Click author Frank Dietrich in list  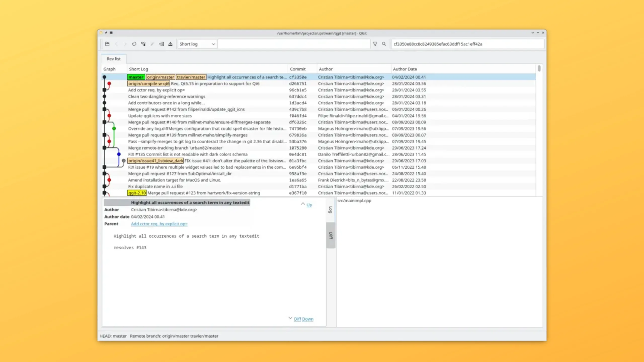coord(353,180)
